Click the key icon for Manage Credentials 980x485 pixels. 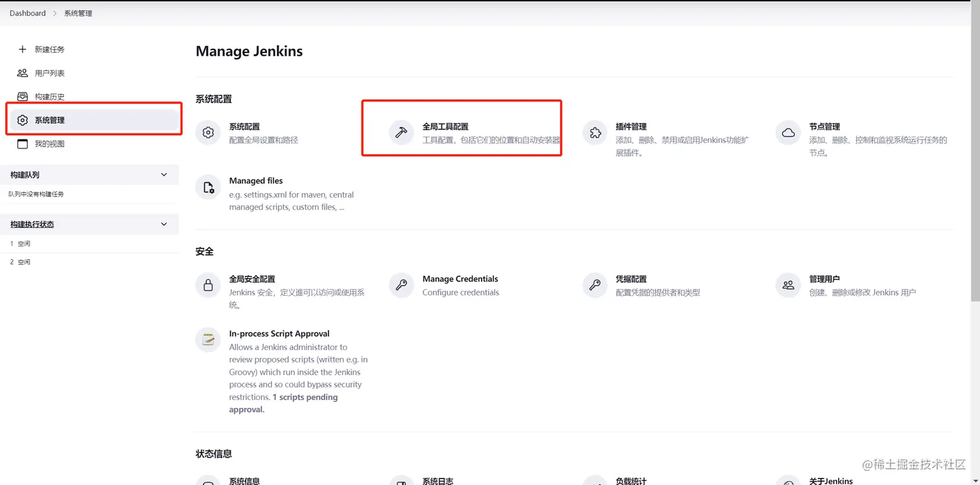pyautogui.click(x=401, y=285)
